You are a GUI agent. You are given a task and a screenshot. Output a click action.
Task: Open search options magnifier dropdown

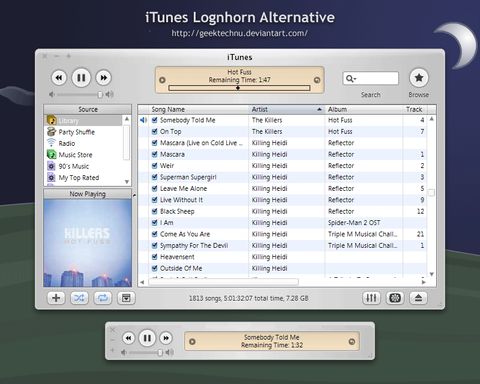351,79
